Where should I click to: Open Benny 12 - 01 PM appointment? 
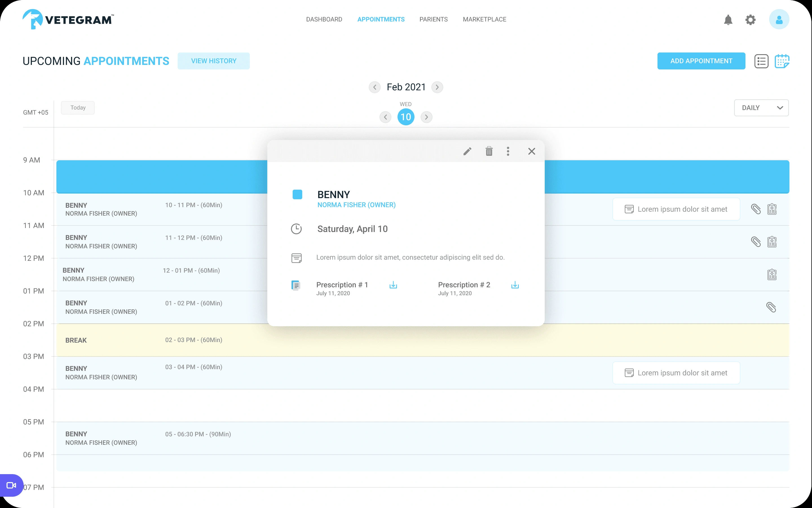162,275
